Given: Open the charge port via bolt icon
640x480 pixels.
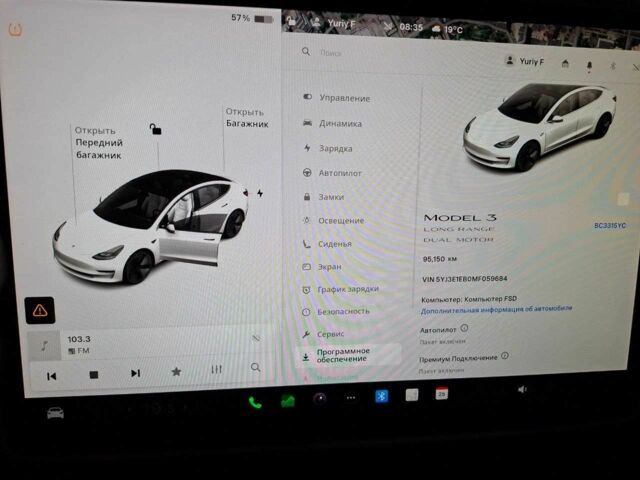Looking at the screenshot, I should 260,193.
